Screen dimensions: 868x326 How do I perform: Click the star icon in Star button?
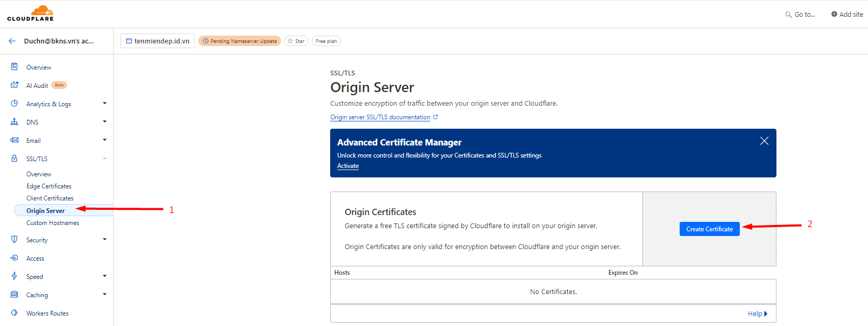coord(290,41)
